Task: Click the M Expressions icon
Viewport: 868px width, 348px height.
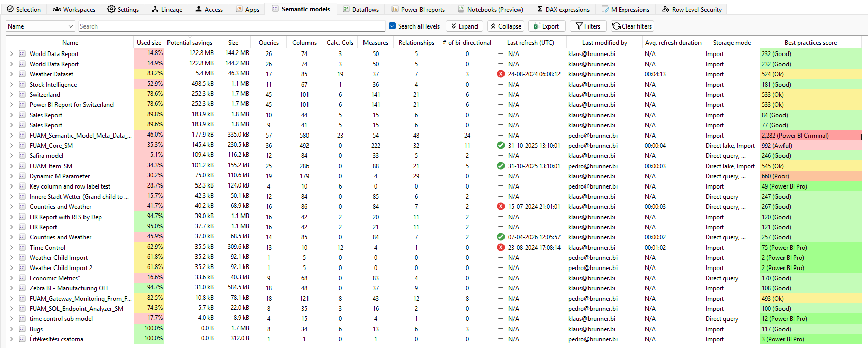Action: tap(605, 9)
